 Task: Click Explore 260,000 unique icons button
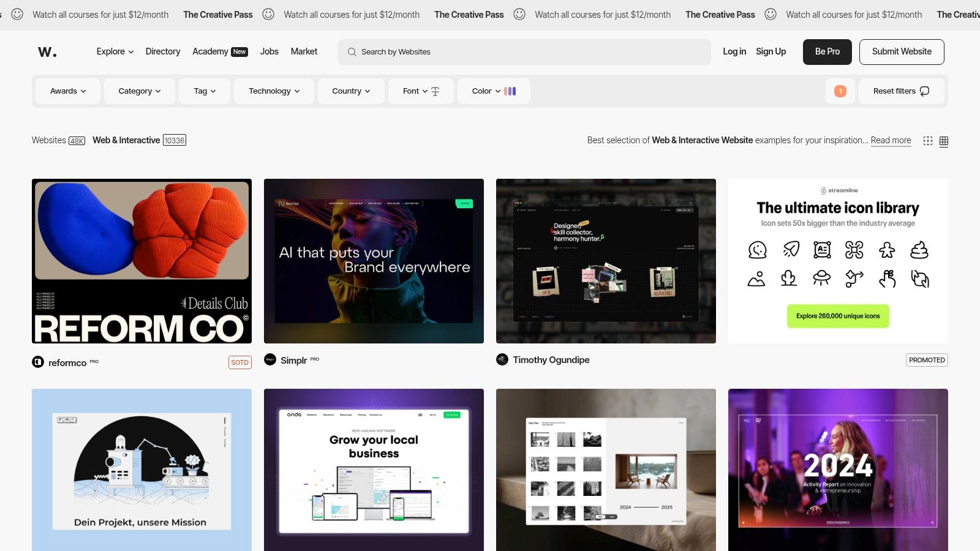(x=838, y=316)
